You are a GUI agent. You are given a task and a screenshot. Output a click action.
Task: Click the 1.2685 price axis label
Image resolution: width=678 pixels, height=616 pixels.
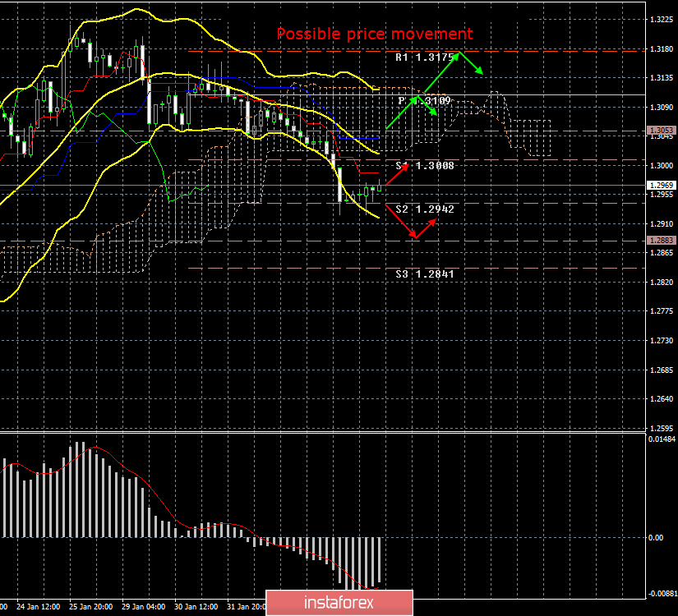click(x=662, y=370)
